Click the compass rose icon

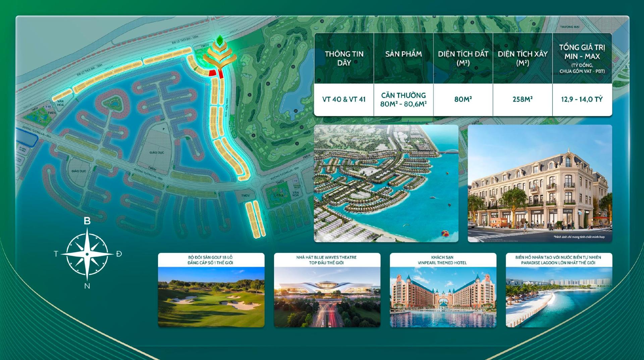tap(87, 254)
